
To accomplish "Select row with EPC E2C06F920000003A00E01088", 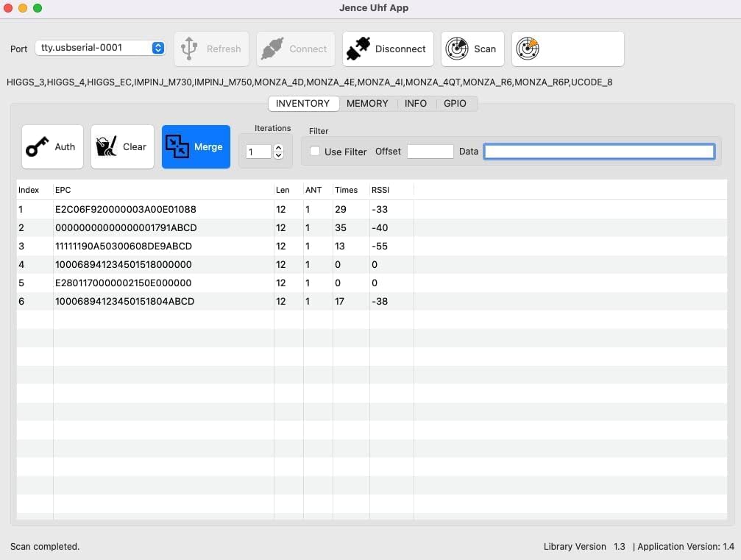I will tap(126, 210).
